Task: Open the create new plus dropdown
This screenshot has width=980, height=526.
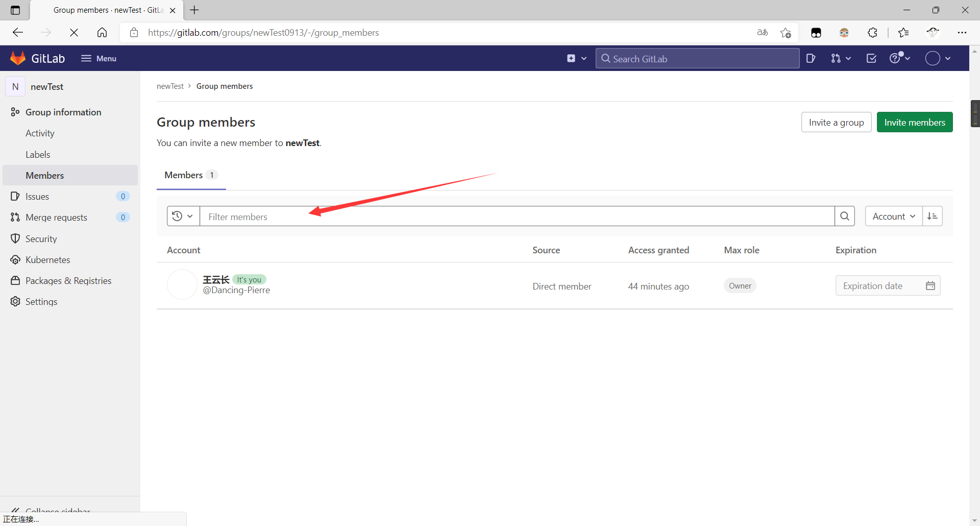Action: click(x=577, y=58)
